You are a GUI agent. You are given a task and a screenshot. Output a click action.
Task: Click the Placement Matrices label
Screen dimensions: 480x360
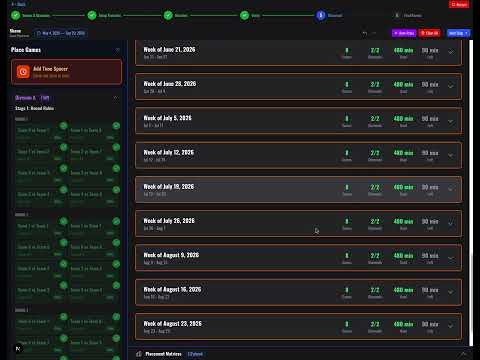163,354
